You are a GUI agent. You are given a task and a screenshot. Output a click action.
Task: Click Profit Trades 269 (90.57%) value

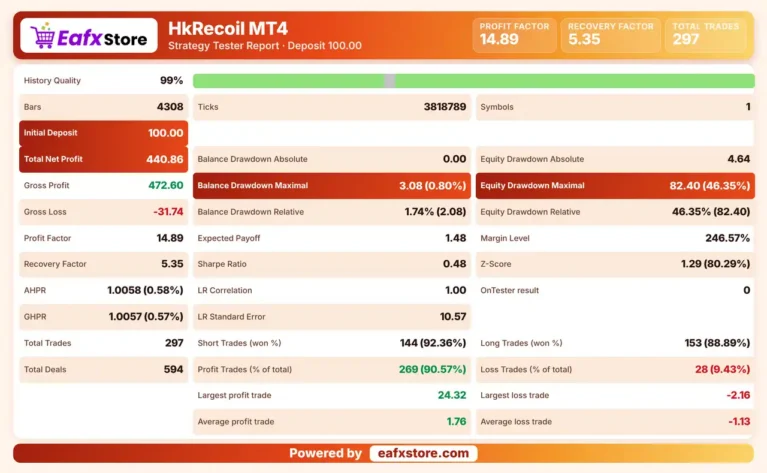point(432,370)
